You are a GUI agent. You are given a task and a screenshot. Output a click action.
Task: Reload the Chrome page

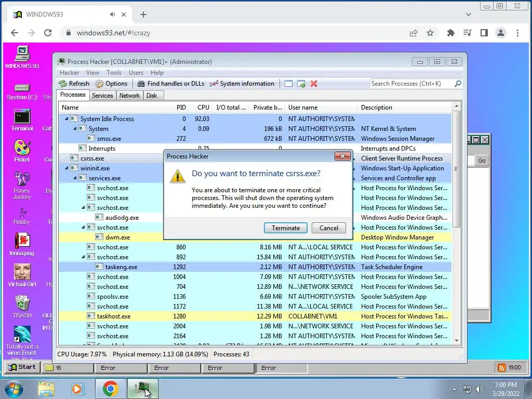click(x=48, y=33)
